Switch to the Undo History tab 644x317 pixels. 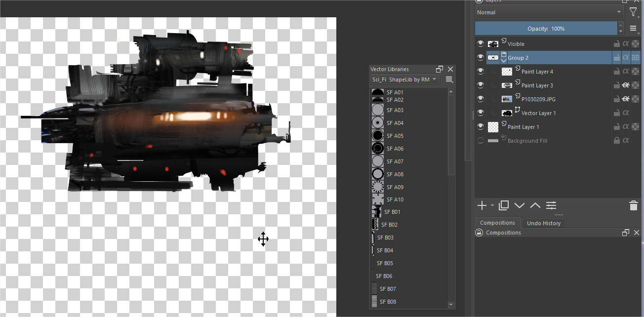[x=543, y=223]
